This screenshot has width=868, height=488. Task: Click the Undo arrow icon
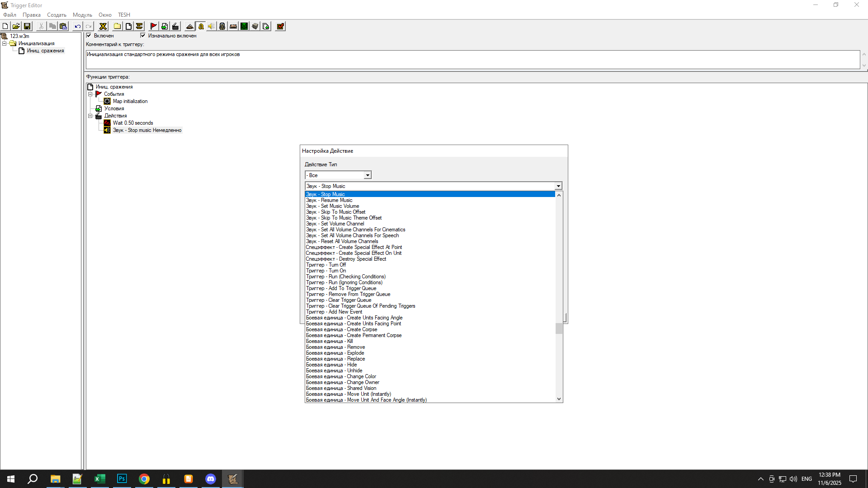click(77, 26)
